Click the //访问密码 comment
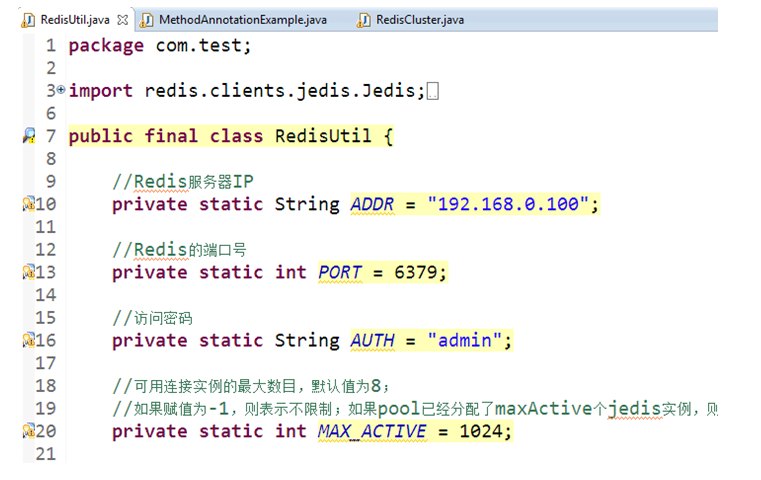 [152, 318]
